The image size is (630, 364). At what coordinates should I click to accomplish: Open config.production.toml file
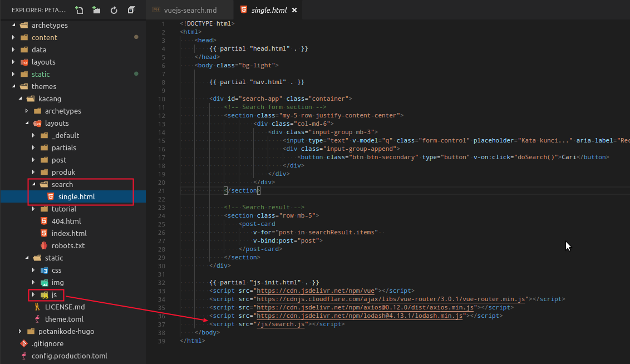click(69, 356)
